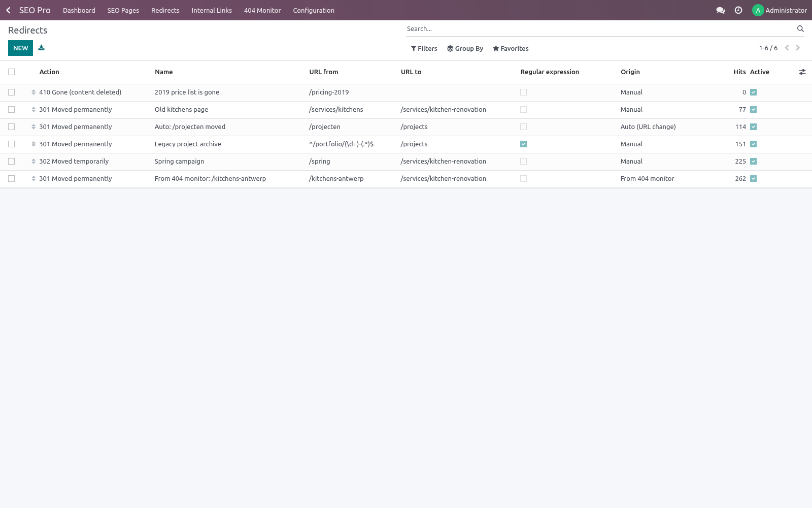Click Auto (URL change) origin cell

click(x=648, y=127)
